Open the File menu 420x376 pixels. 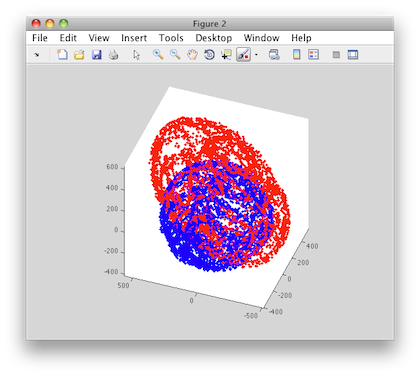pos(40,38)
